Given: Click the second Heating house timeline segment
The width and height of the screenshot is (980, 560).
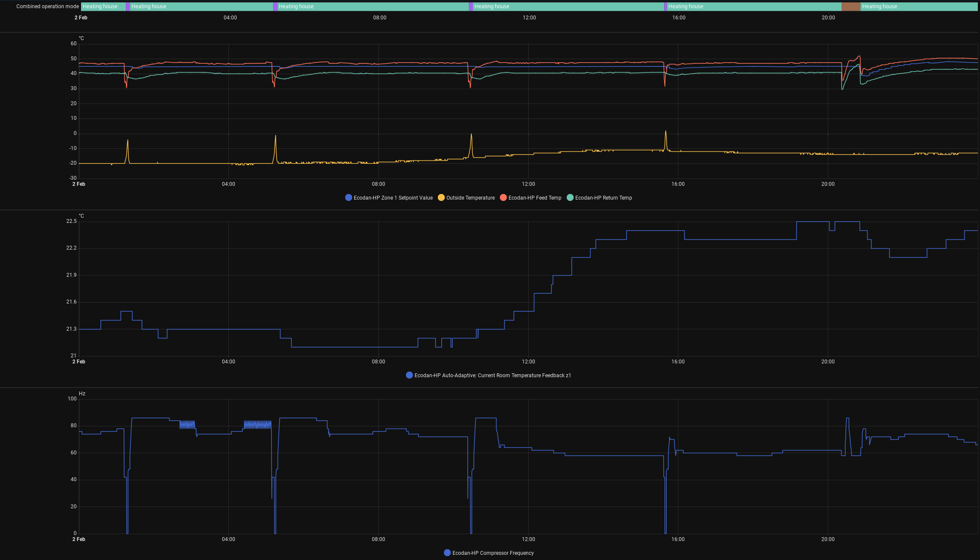Looking at the screenshot, I should click(x=201, y=6).
